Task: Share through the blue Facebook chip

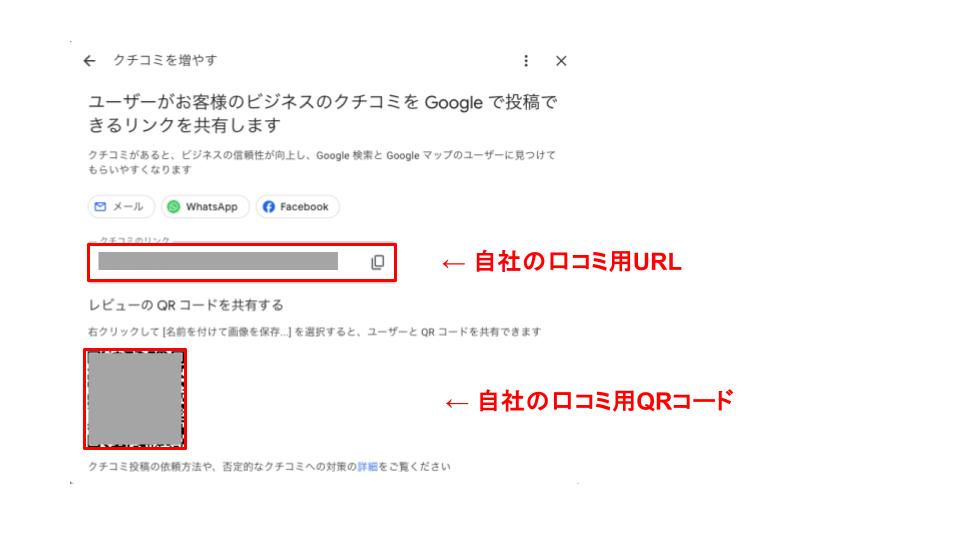Action: pyautogui.click(x=298, y=207)
